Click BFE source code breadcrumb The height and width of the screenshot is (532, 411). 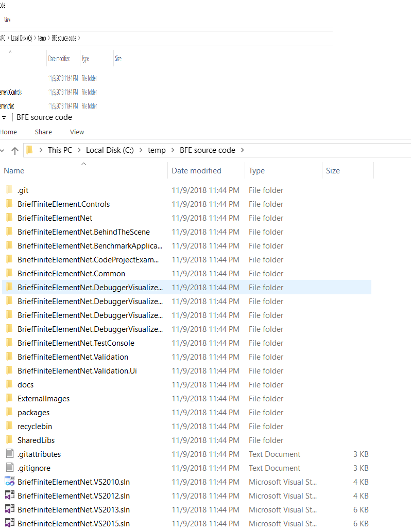click(x=208, y=150)
